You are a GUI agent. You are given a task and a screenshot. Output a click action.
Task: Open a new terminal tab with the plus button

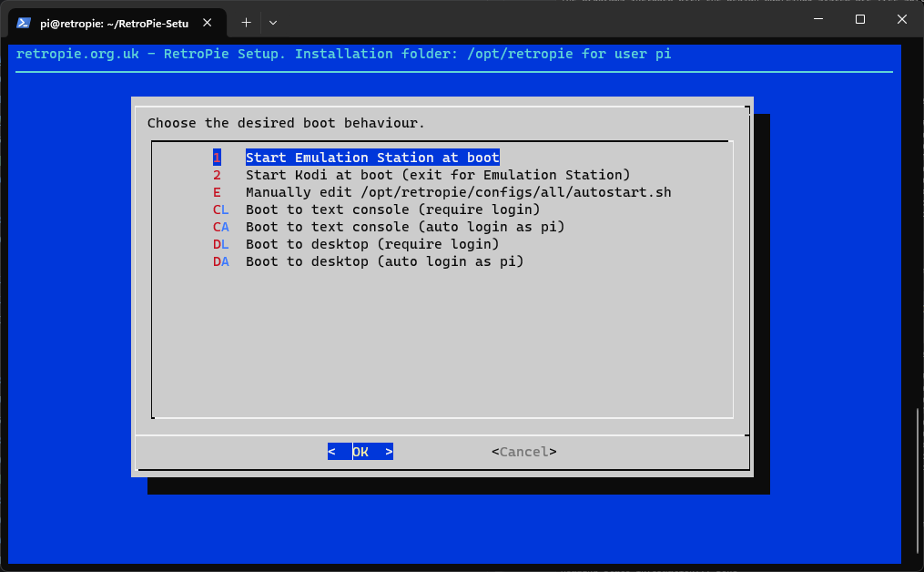click(246, 22)
